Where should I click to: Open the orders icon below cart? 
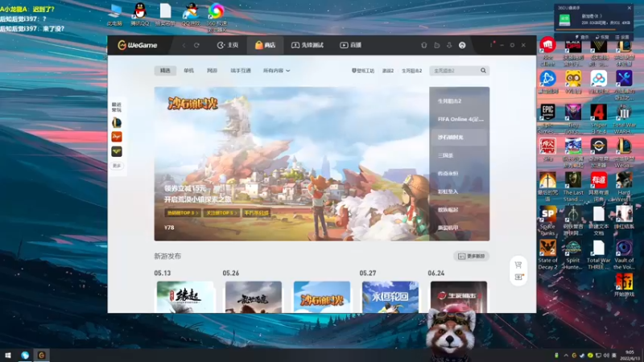pos(518,277)
